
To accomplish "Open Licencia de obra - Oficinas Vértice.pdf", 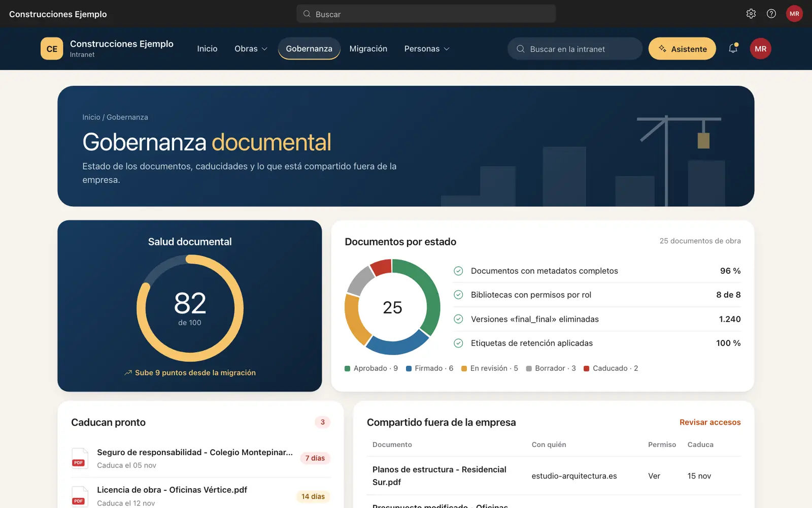I will pyautogui.click(x=172, y=490).
